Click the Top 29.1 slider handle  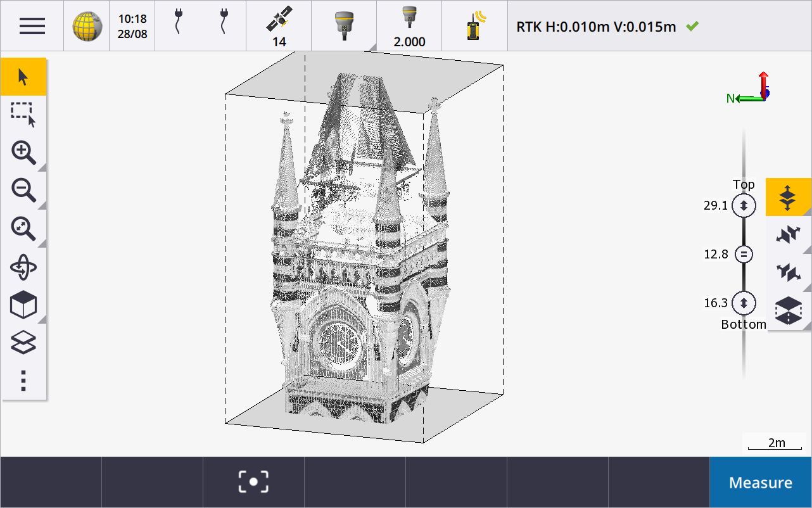click(744, 206)
